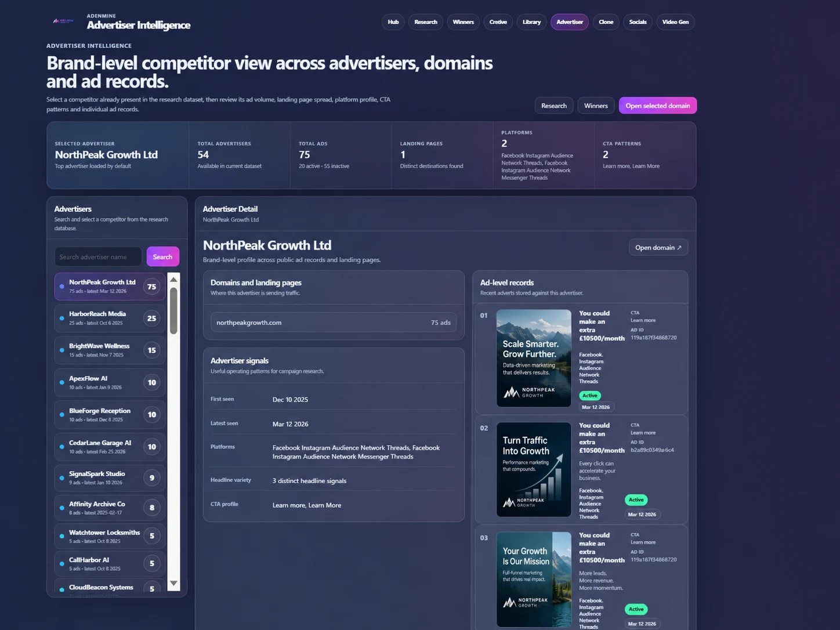Select ApexFlow AI advertiser
840x630 pixels.
[x=110, y=382]
